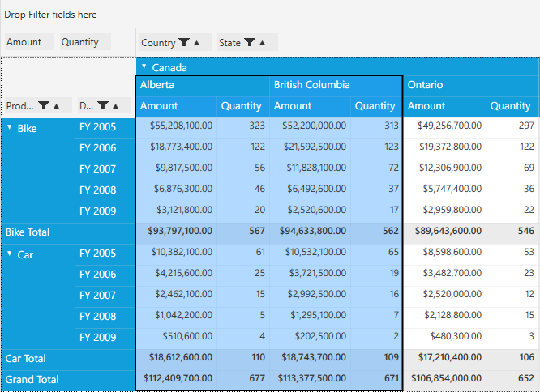This screenshot has height=392, width=540.
Task: Click the Drop Filter fields here area
Action: 50,15
